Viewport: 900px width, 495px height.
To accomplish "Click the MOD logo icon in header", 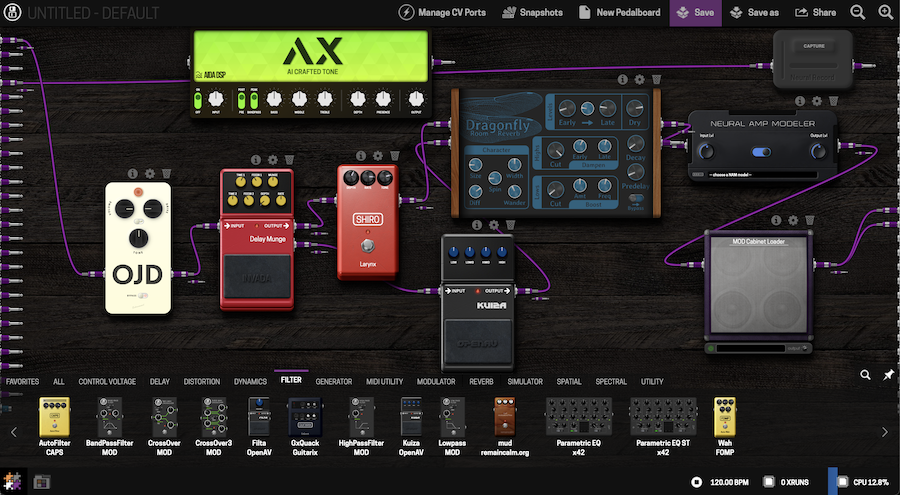I will (12, 12).
